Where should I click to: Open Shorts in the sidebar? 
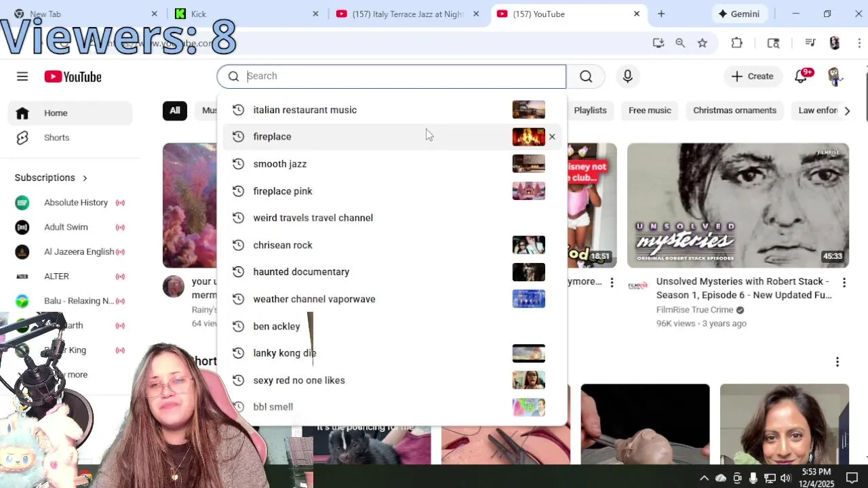click(71, 138)
